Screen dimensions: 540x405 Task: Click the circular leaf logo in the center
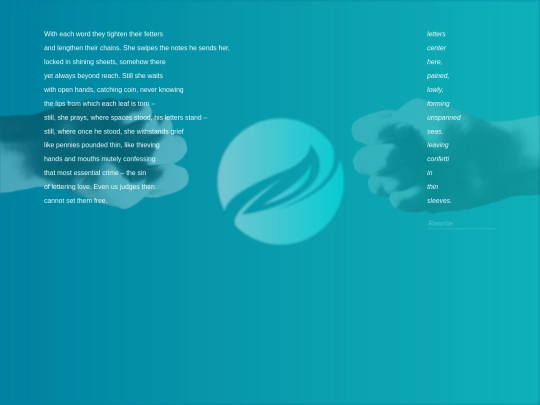tap(281, 181)
